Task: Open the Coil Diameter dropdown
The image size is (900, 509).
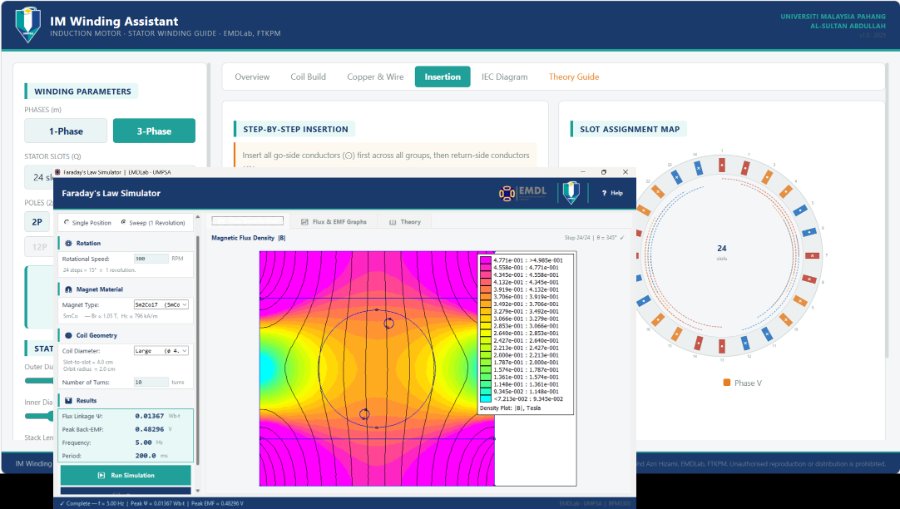Action: pyautogui.click(x=161, y=351)
